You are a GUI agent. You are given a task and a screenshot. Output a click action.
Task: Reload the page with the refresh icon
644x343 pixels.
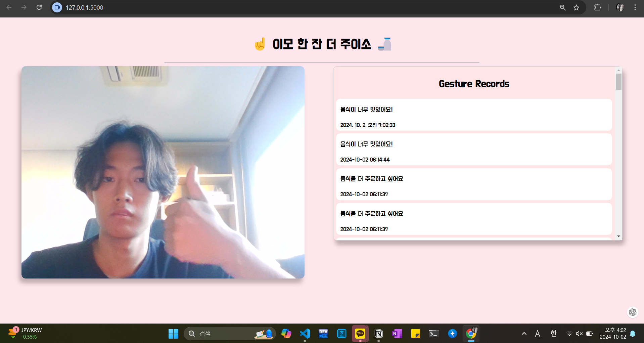point(39,7)
